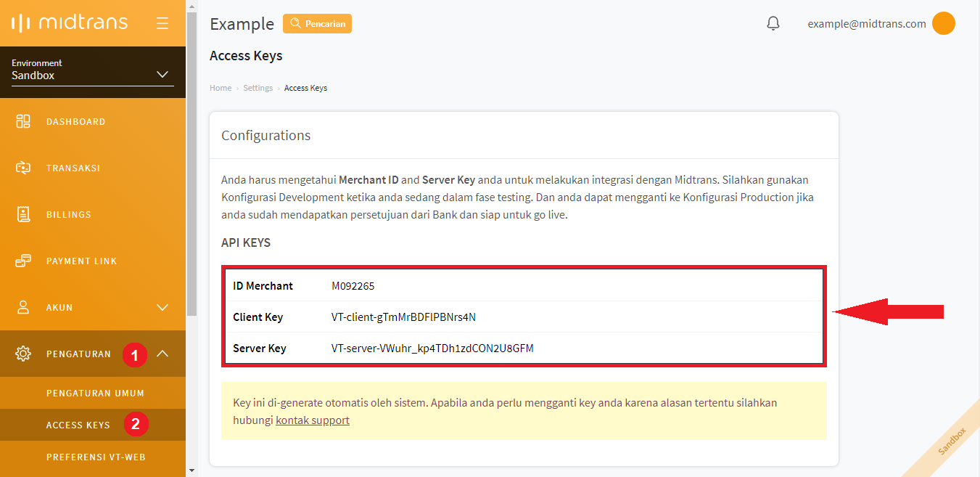Open the Transaksi menu item
Screen dimensions: 980x477
click(93, 168)
